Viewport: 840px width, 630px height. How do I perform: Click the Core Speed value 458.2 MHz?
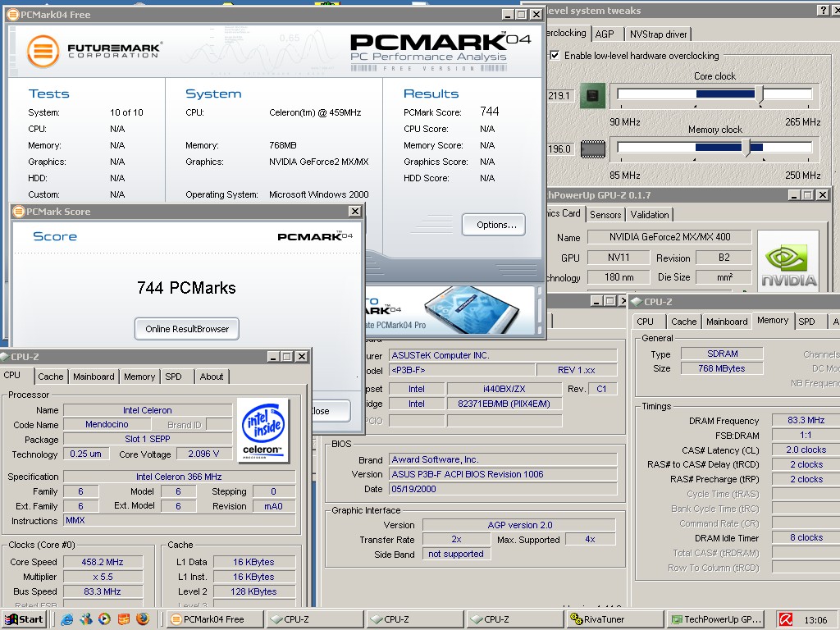click(x=103, y=562)
